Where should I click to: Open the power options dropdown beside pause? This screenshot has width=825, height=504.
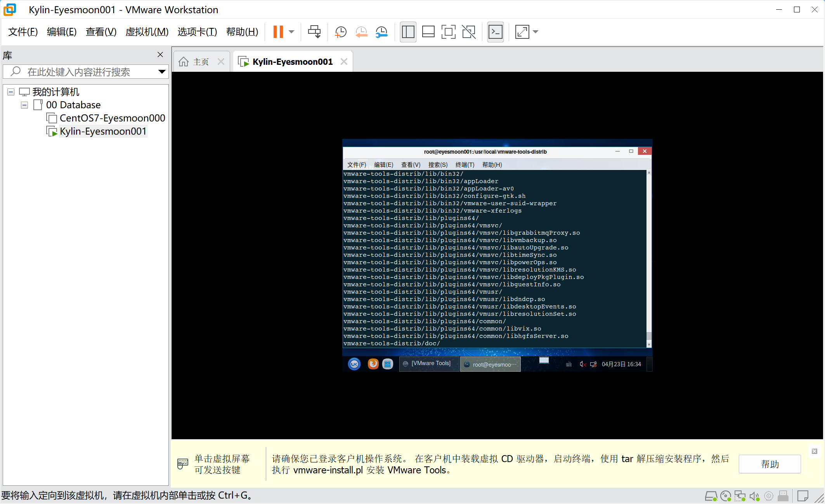[x=292, y=32]
